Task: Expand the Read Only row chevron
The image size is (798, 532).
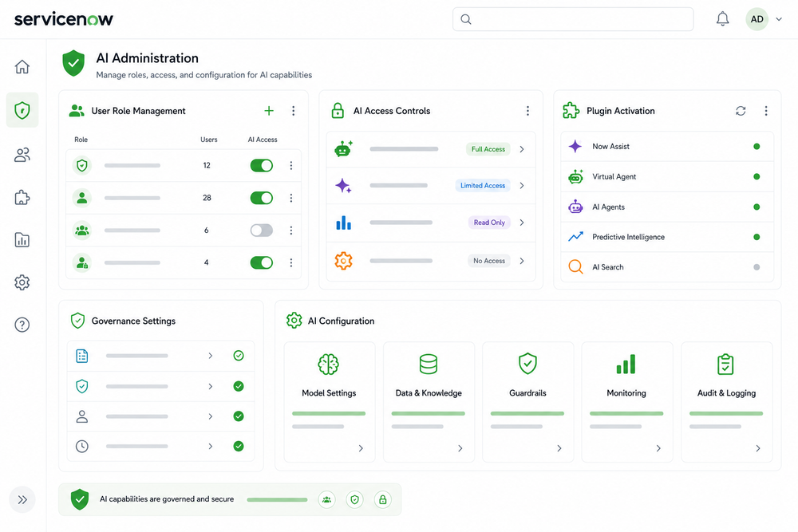Action: click(x=522, y=223)
